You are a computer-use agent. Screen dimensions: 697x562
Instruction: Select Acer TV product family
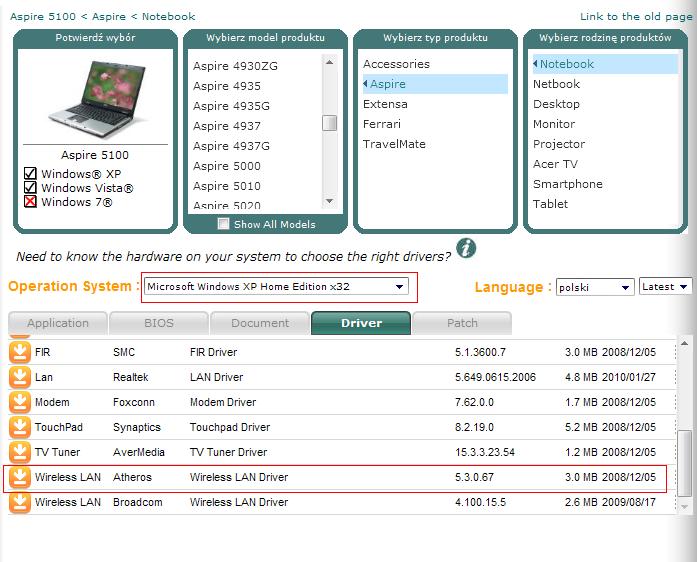point(555,164)
